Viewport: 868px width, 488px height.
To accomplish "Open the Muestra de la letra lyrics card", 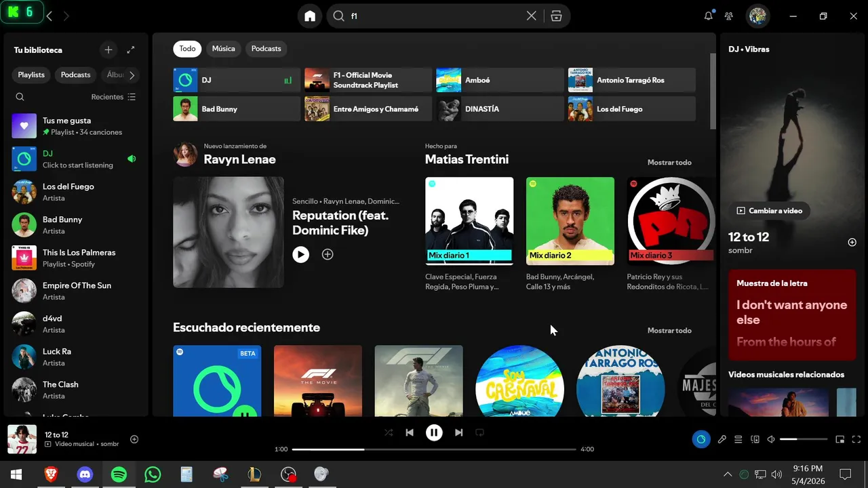I will [x=791, y=314].
